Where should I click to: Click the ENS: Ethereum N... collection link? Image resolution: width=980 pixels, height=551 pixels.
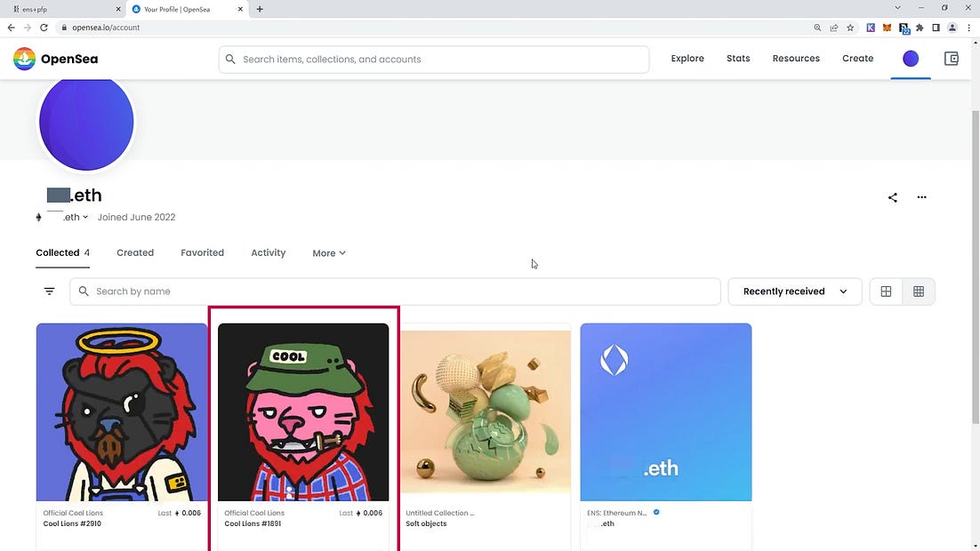click(x=617, y=513)
